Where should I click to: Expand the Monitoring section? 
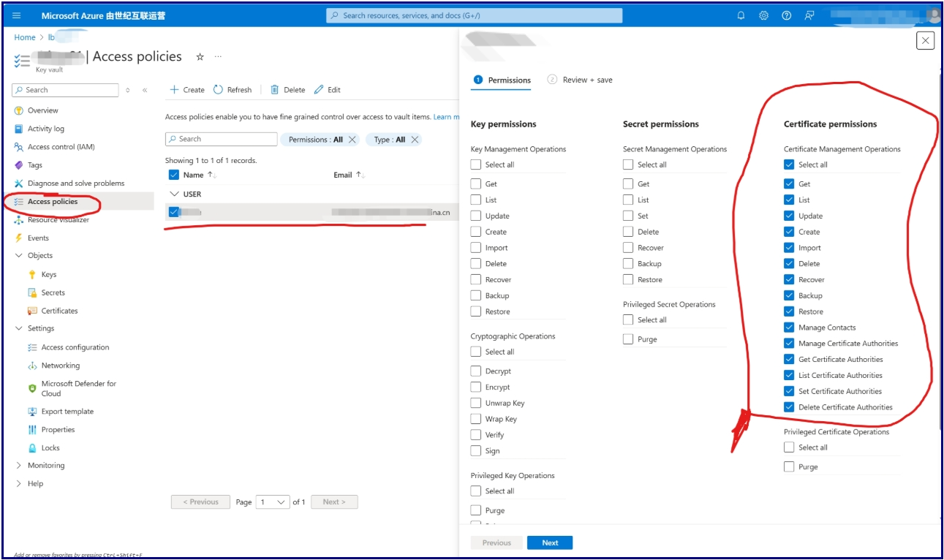tap(19, 466)
